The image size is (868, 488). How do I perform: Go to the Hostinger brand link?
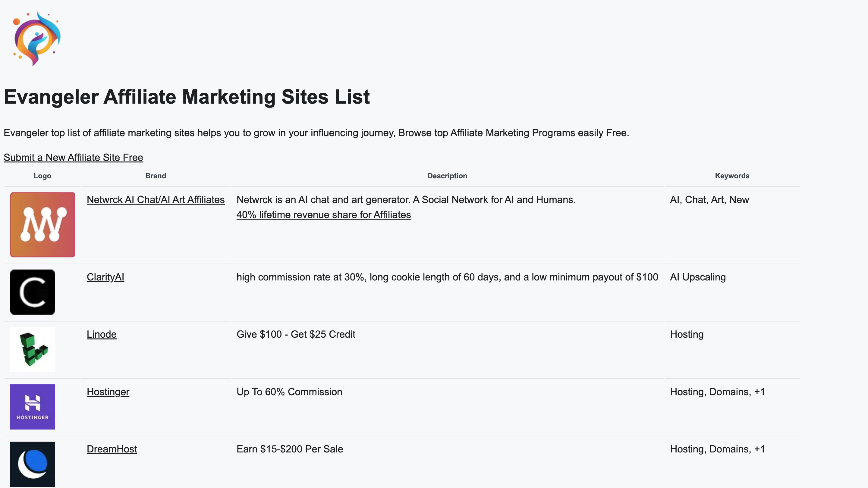pyautogui.click(x=108, y=392)
